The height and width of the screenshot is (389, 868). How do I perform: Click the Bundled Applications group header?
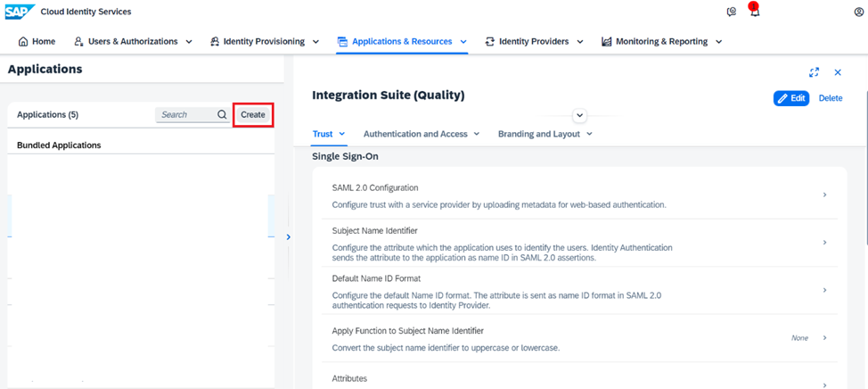pos(59,145)
